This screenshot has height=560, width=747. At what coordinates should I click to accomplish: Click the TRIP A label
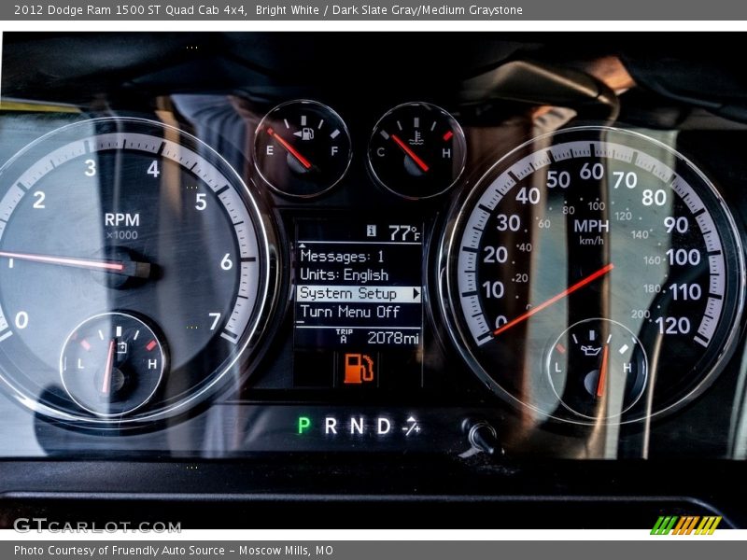click(x=344, y=336)
